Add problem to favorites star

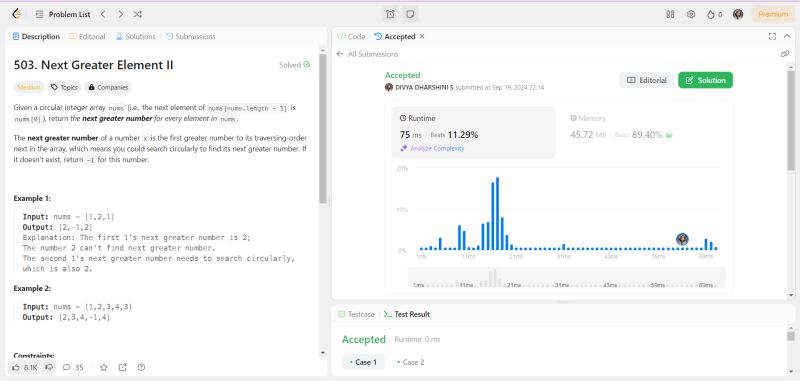pyautogui.click(x=104, y=367)
